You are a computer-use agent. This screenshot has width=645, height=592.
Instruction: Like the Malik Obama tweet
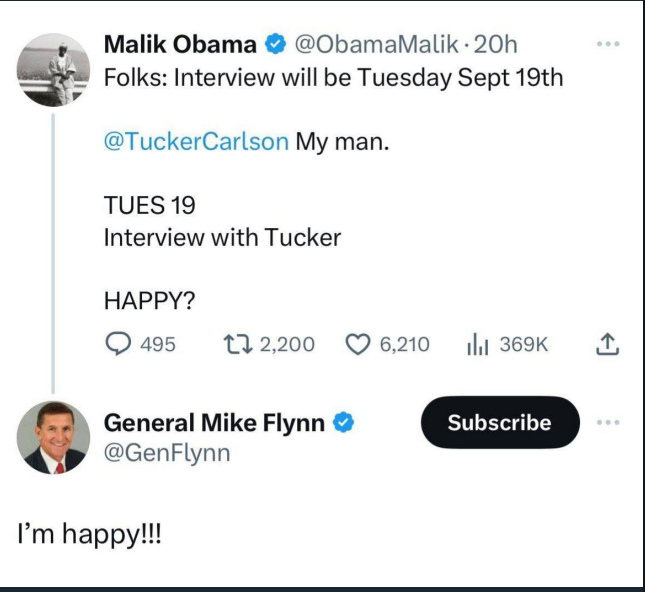[357, 344]
